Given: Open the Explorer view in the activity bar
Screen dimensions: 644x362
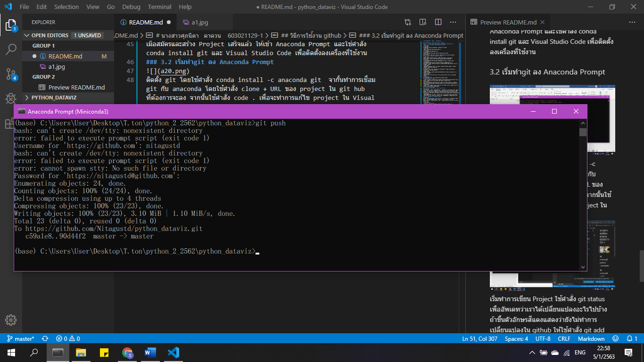Looking at the screenshot, I should (x=11, y=25).
